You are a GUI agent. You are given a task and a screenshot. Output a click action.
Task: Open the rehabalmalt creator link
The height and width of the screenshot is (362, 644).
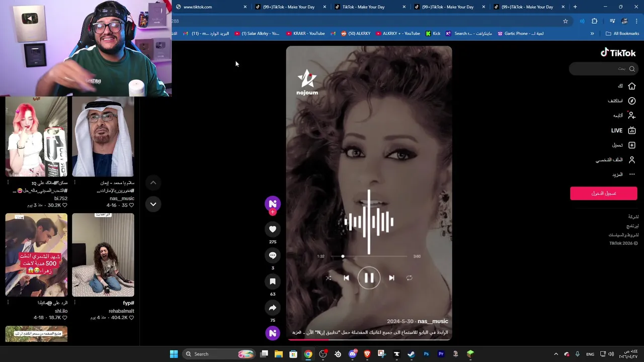coord(121,311)
